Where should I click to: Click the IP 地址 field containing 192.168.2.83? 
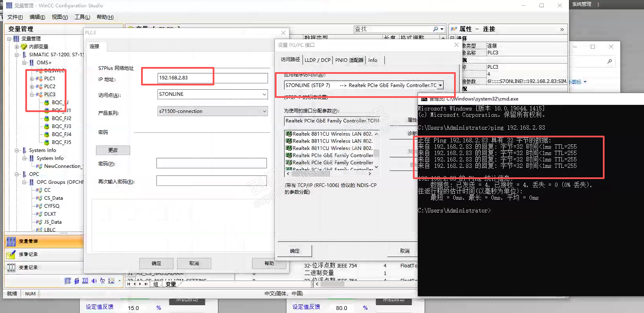click(x=213, y=78)
